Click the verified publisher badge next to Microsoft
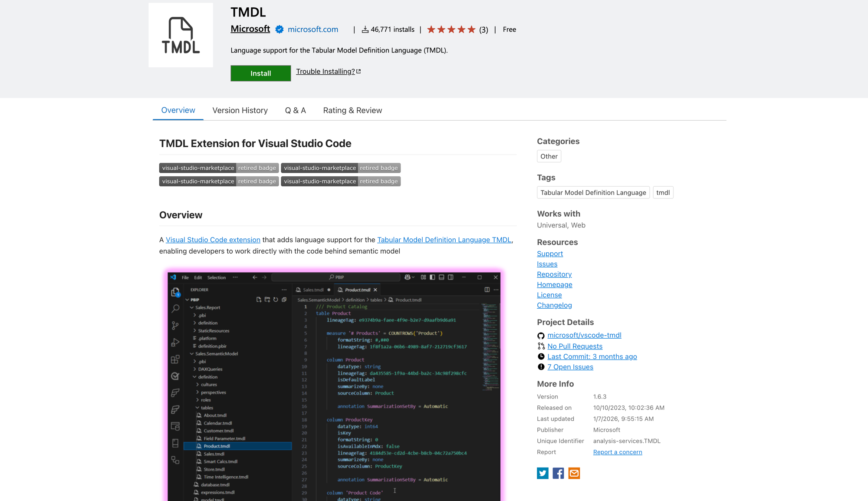The height and width of the screenshot is (501, 868). coord(279,29)
